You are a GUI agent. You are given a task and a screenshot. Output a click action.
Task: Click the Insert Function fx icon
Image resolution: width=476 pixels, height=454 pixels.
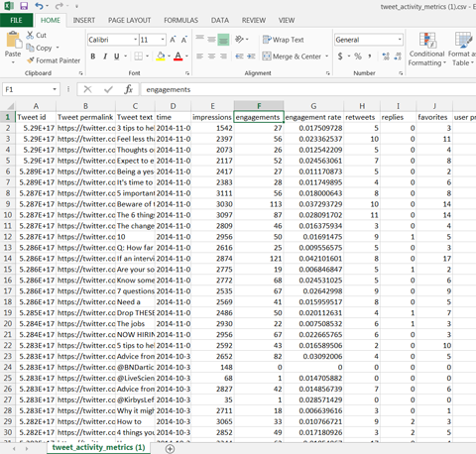coord(128,89)
